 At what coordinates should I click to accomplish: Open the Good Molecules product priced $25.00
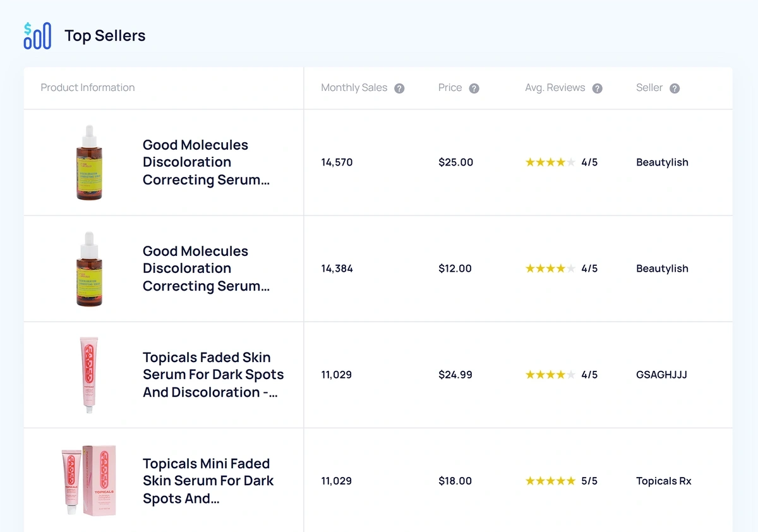click(x=206, y=162)
